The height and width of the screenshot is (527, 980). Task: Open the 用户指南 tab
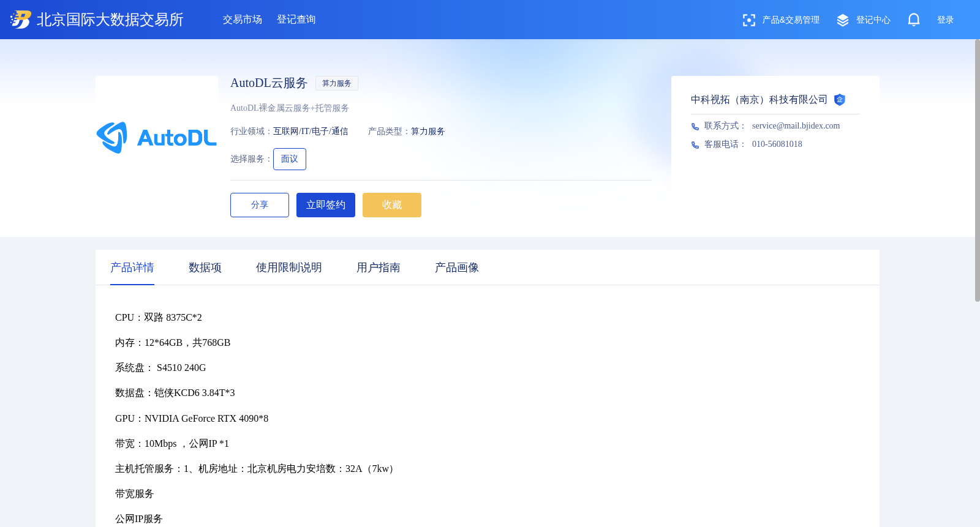point(379,267)
